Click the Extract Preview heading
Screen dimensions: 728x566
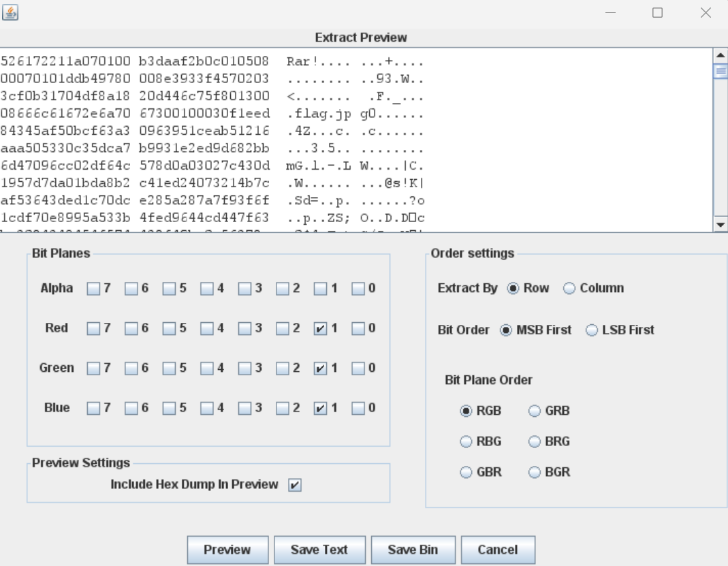click(361, 37)
